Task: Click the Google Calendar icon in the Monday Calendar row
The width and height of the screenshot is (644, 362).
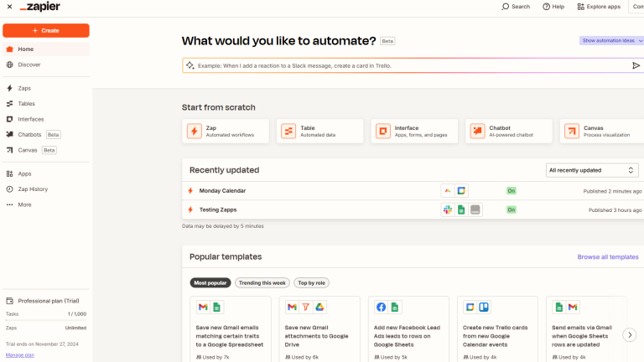Action: pyautogui.click(x=461, y=191)
